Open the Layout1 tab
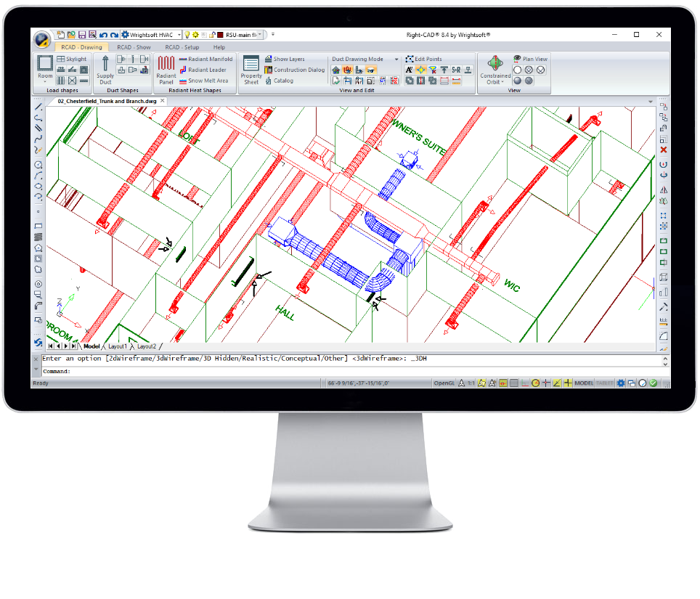 pyautogui.click(x=117, y=346)
